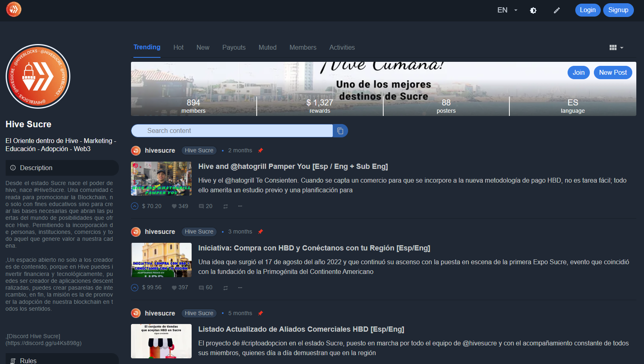Open the 60 comments icon

tap(201, 288)
